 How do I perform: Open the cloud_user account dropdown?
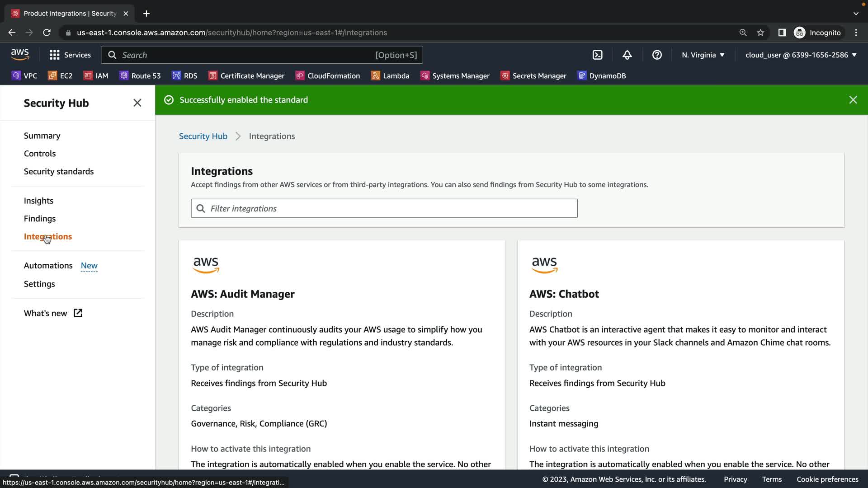click(x=801, y=55)
